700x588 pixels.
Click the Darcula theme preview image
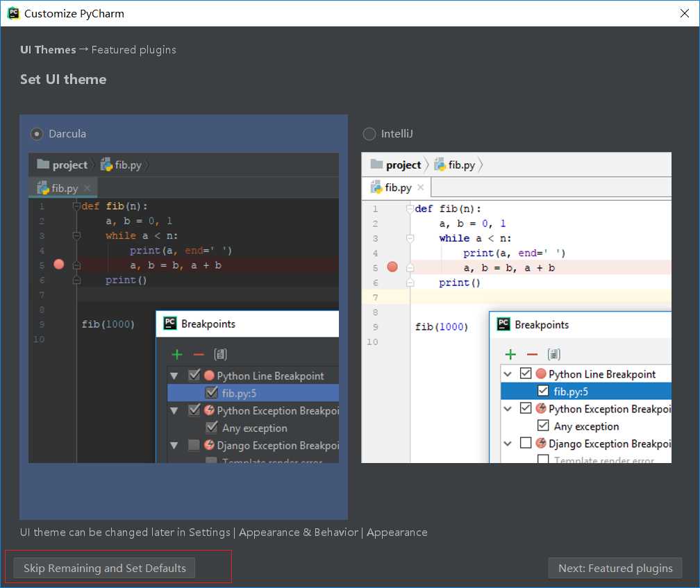[183, 308]
